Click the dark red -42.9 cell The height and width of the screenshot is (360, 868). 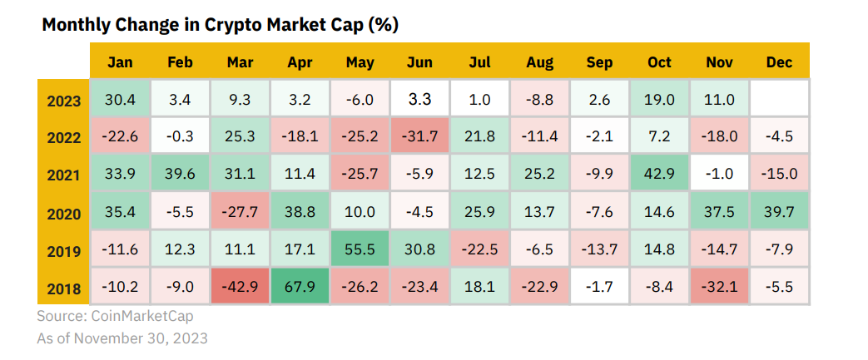(240, 288)
